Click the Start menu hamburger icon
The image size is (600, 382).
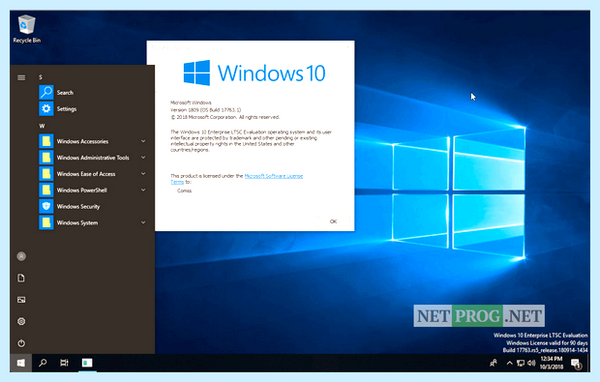coord(21,78)
